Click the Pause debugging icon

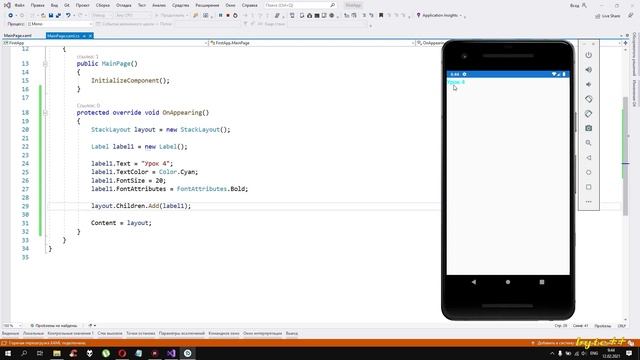pos(220,16)
